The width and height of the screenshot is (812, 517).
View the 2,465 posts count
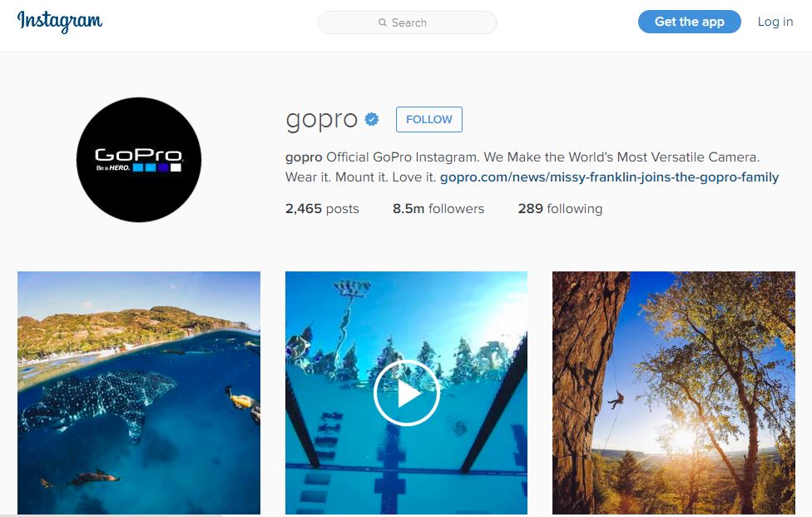point(322,209)
